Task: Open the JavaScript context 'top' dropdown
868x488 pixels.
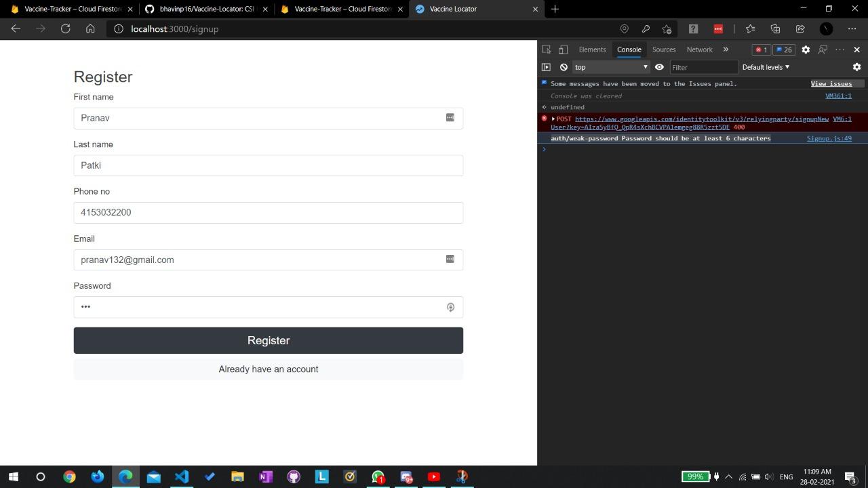Action: point(611,67)
